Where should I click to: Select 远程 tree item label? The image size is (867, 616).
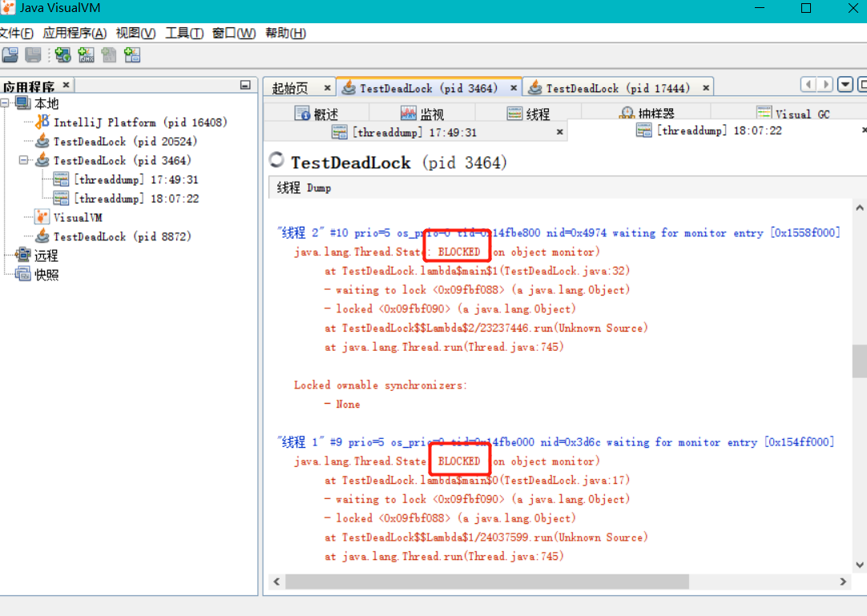click(46, 256)
